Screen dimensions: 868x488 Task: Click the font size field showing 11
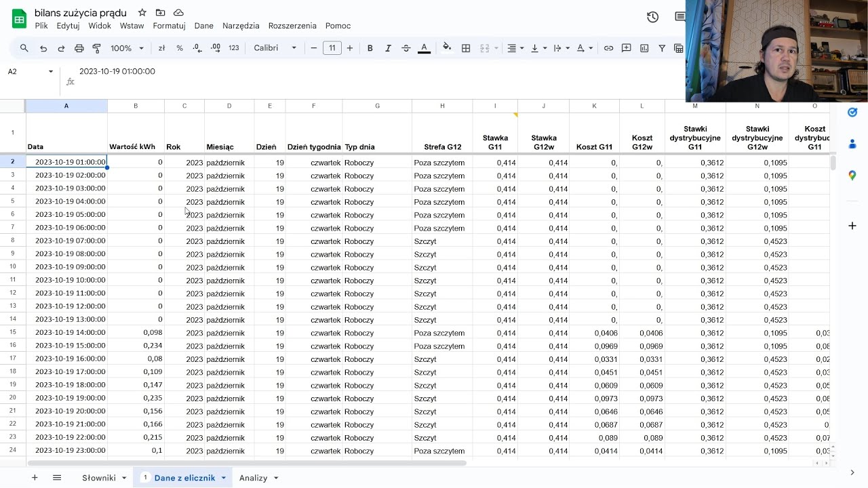pyautogui.click(x=332, y=48)
